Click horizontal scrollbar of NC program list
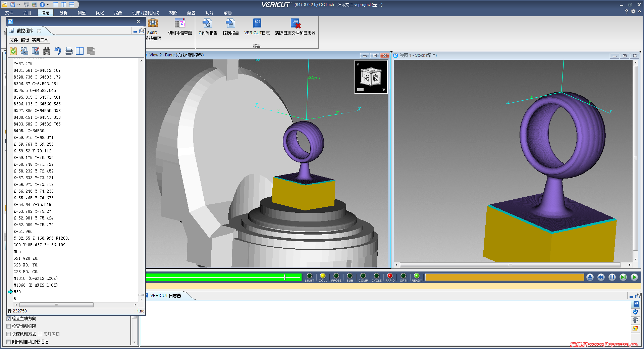 (x=56, y=305)
